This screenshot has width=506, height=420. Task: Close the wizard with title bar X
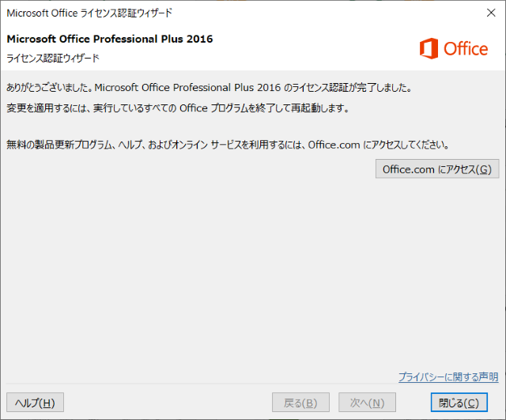point(491,13)
